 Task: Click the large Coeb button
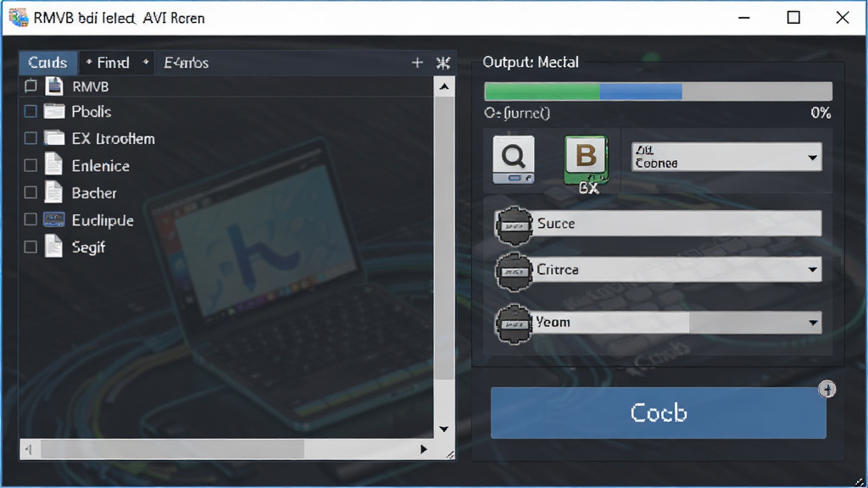658,413
